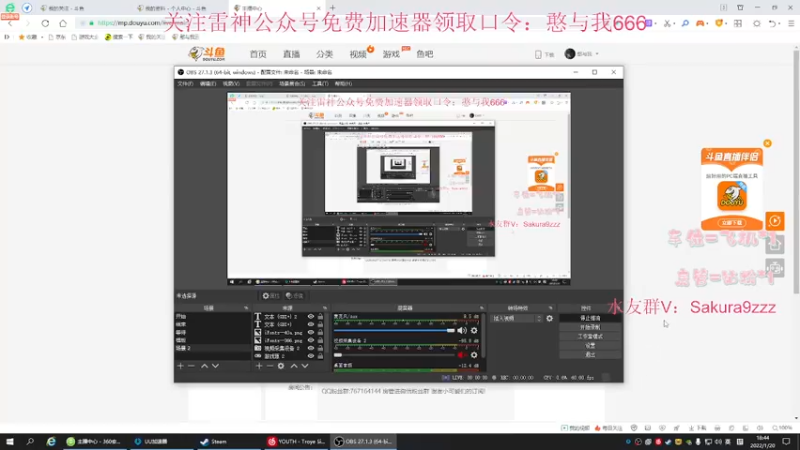Toggle the lock on the first text source
800x450 pixels.
coord(320,317)
